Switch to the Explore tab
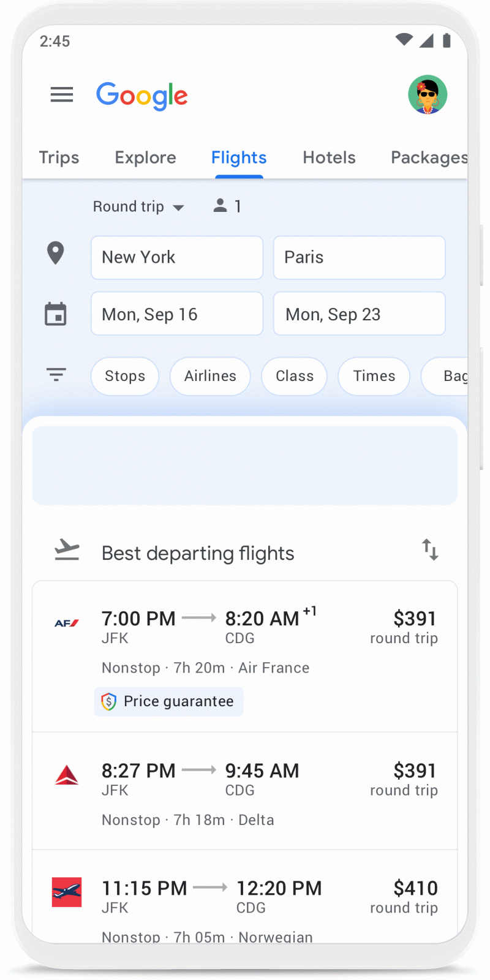 (x=145, y=158)
